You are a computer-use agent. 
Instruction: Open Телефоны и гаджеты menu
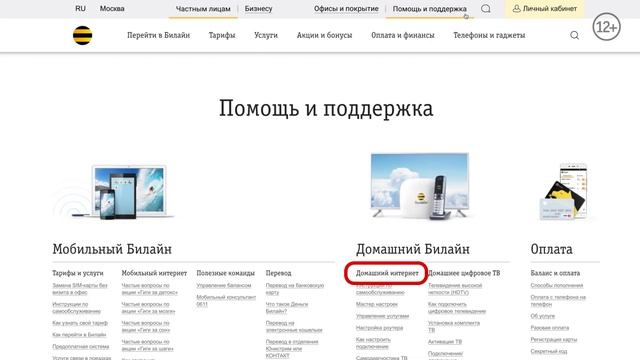(489, 36)
